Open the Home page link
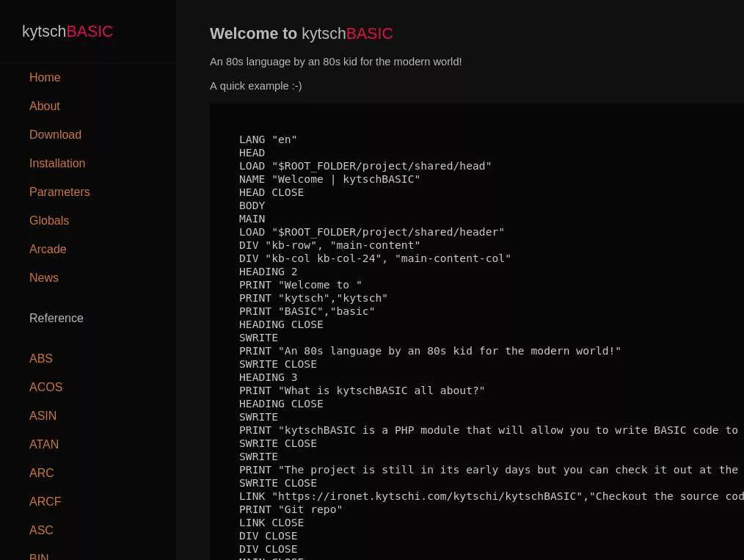The height and width of the screenshot is (560, 744). coord(45,77)
